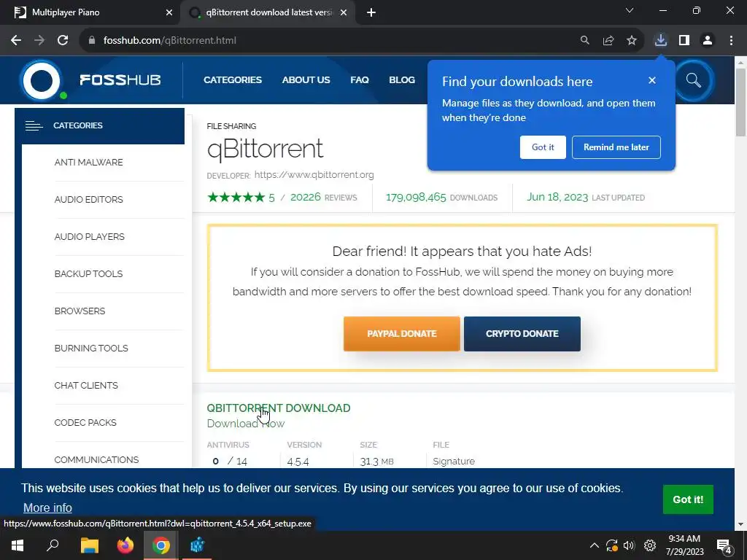Screen dimensions: 747x560
Task: Click the categories hamburger icon in sidebar
Action: point(34,125)
